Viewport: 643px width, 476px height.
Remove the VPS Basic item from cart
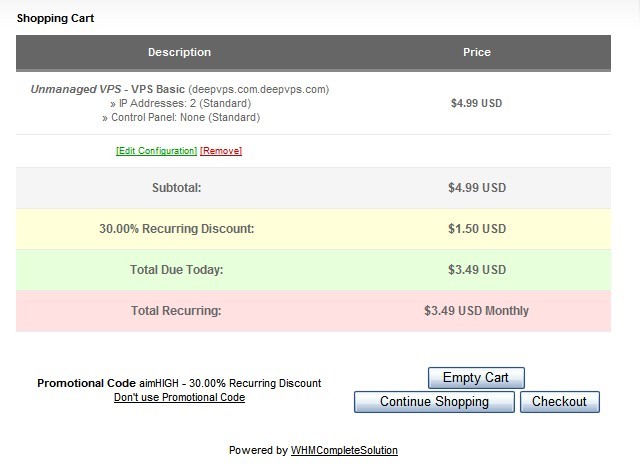click(221, 151)
